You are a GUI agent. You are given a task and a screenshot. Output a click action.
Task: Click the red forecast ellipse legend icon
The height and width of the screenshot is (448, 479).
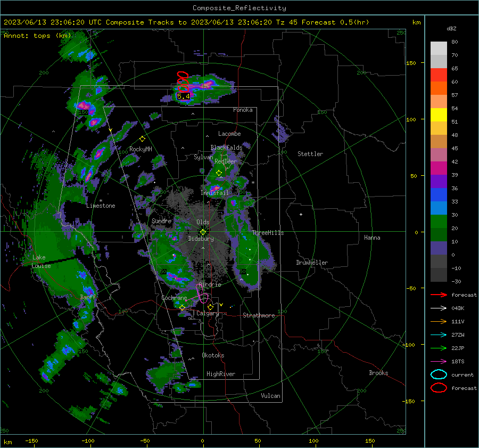[x=439, y=388]
